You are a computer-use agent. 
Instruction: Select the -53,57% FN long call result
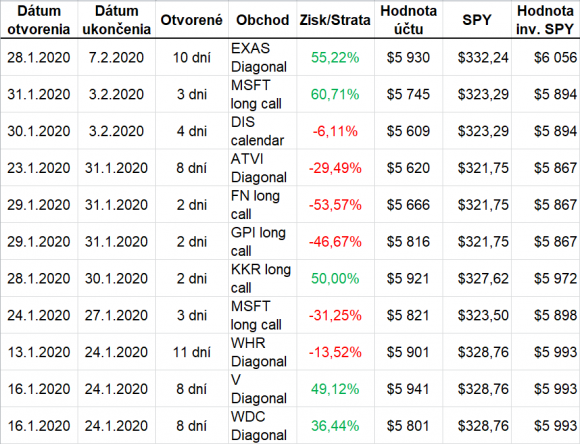pos(335,205)
